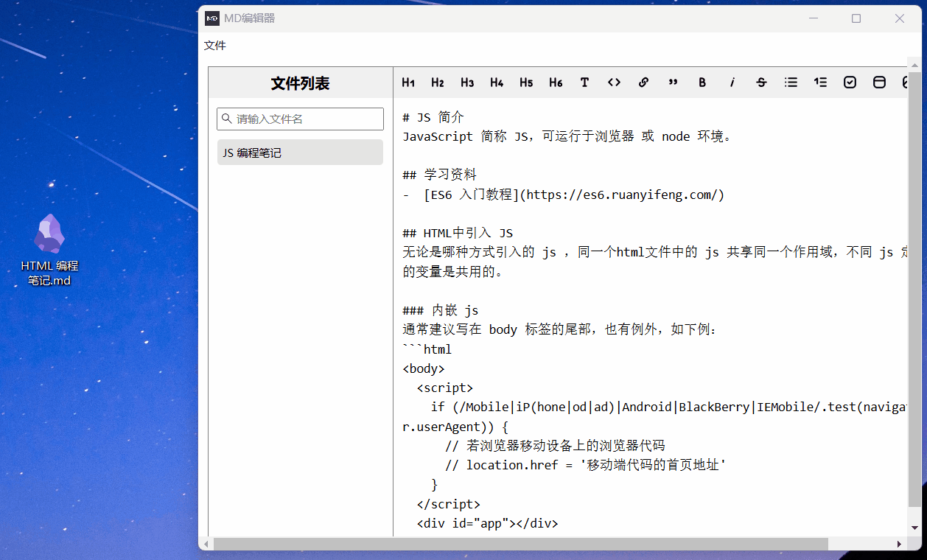Apply strikethrough formatting icon
927x560 pixels.
tap(761, 83)
